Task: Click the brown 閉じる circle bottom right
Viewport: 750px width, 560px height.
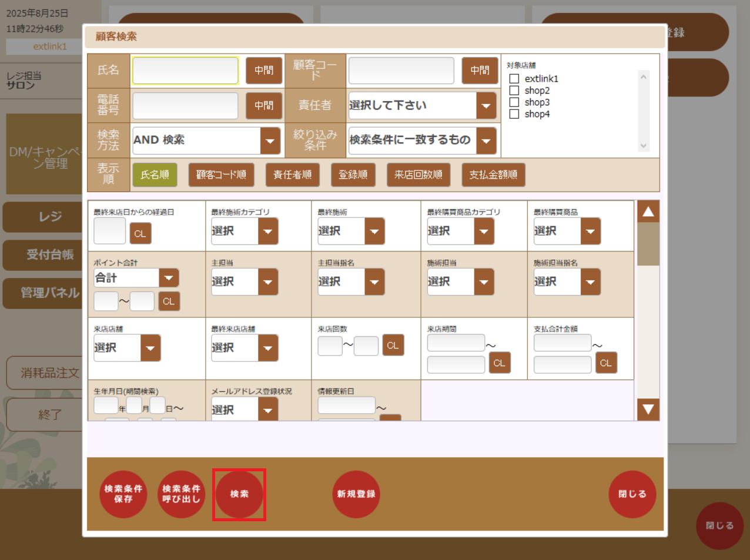Action: point(719,526)
